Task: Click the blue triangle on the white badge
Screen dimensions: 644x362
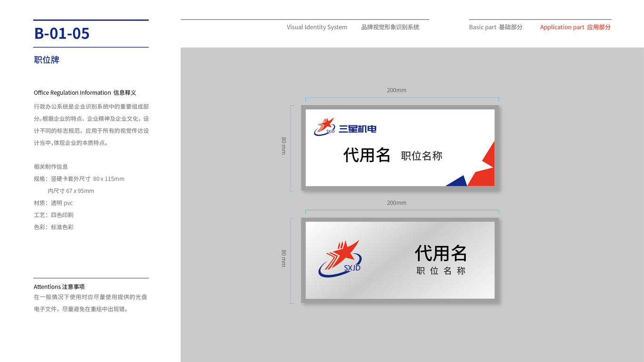Action: tap(456, 181)
